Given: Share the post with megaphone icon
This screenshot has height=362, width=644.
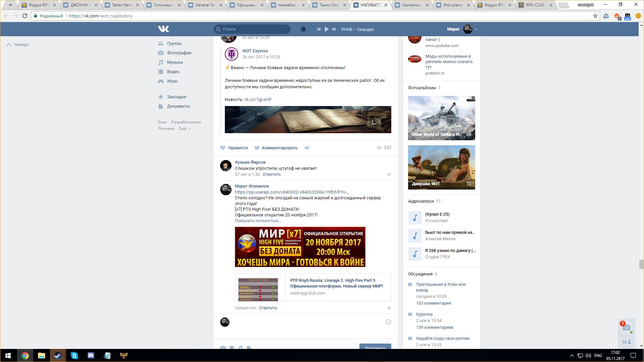Looking at the screenshot, I should (307, 148).
